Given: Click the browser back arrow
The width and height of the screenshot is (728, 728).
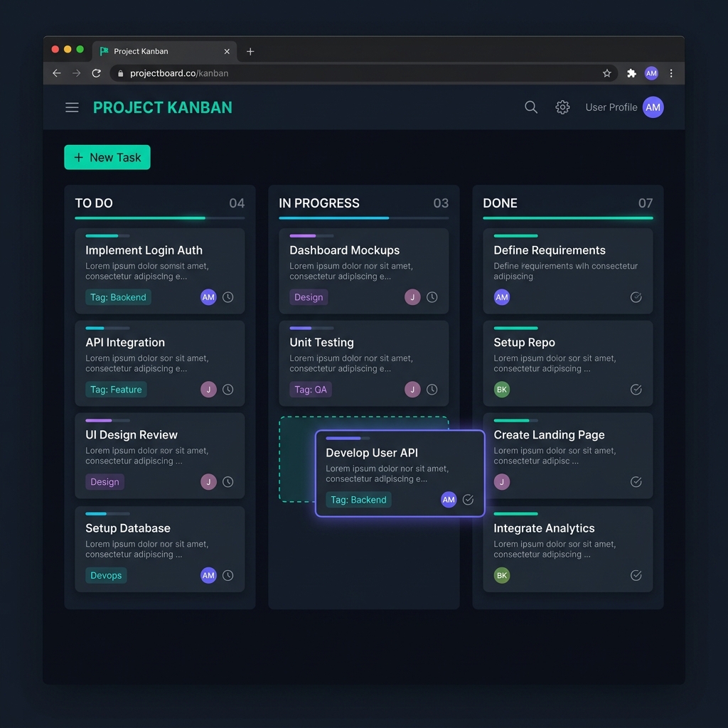Looking at the screenshot, I should 57,73.
